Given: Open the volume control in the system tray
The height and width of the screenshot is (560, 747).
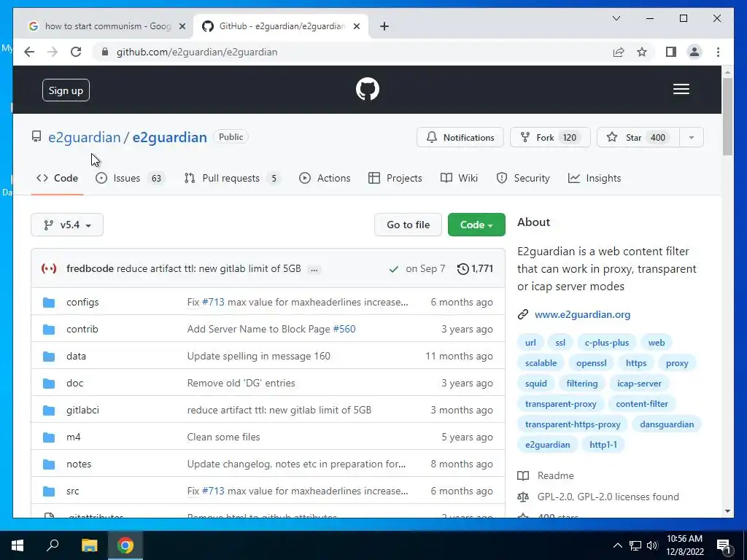Looking at the screenshot, I should point(652,545).
